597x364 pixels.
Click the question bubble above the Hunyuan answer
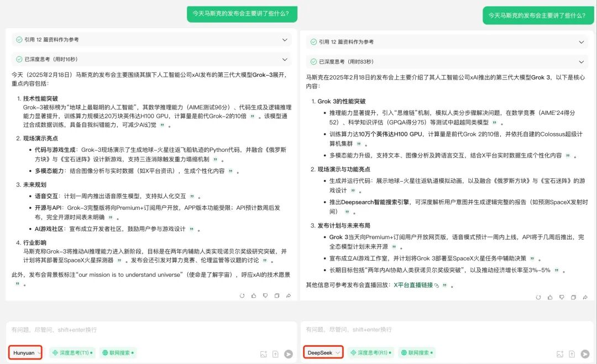pos(242,13)
